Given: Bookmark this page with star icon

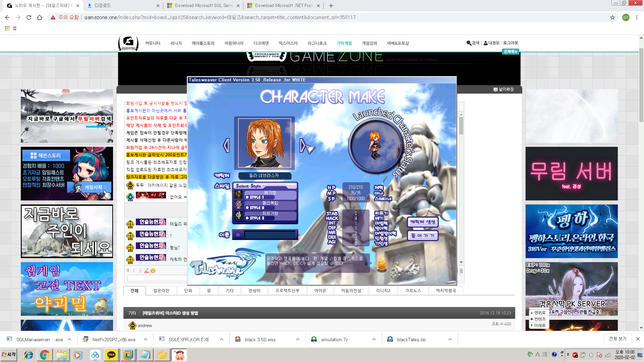Looking at the screenshot, I should [612, 17].
